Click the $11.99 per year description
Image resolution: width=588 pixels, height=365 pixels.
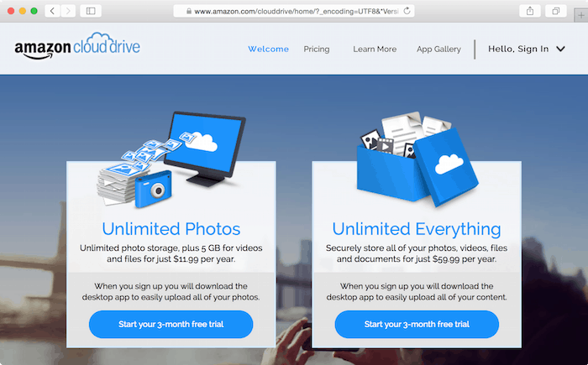(171, 253)
